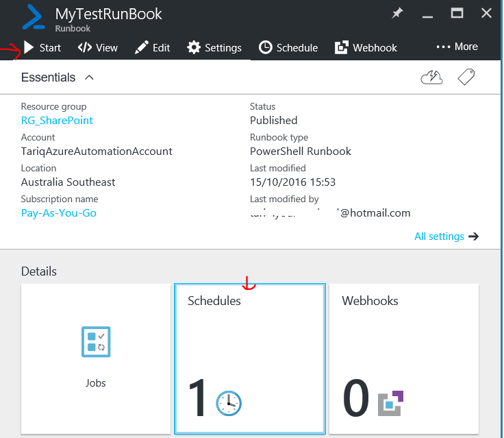Collapse the Essentials section chevron

pos(89,77)
